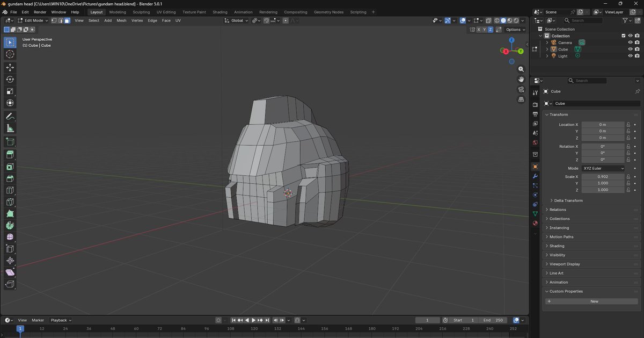
Task: Hide the Cube object in viewport
Action: (630, 49)
